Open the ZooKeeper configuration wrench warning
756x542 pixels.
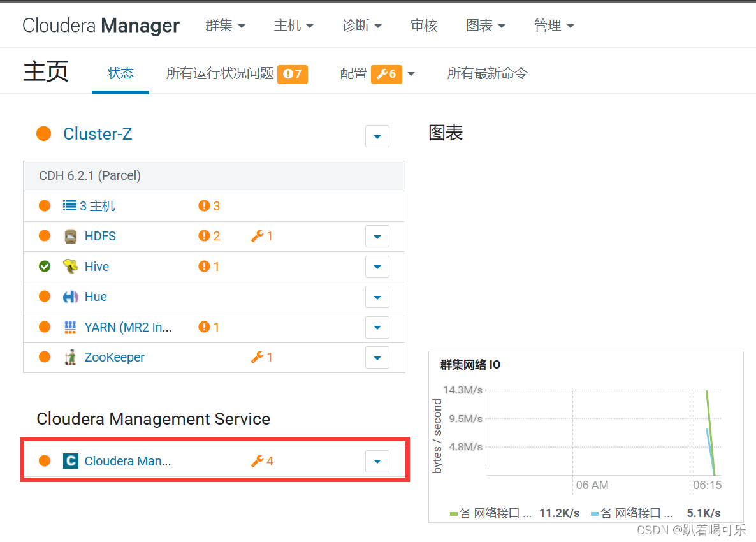262,357
